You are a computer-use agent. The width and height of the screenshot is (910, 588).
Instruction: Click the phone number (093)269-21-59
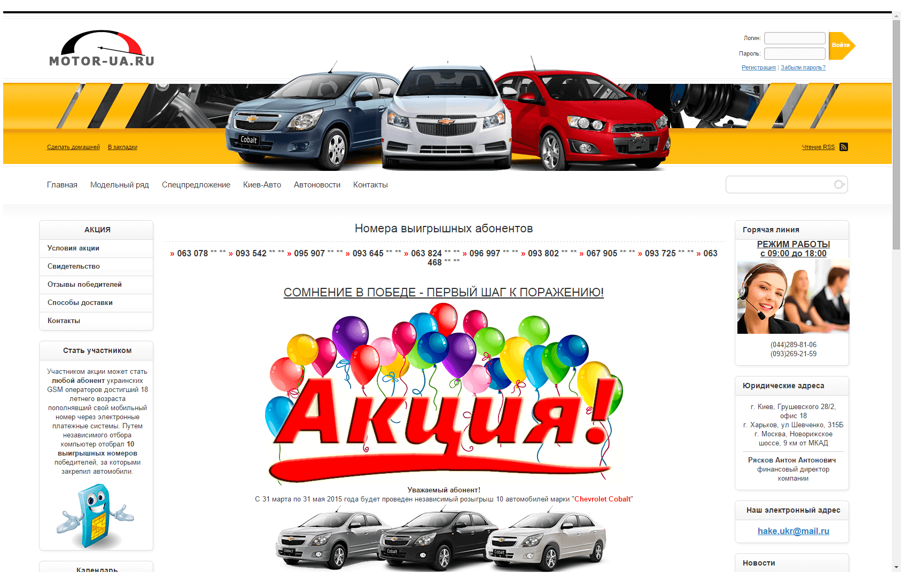[794, 354]
